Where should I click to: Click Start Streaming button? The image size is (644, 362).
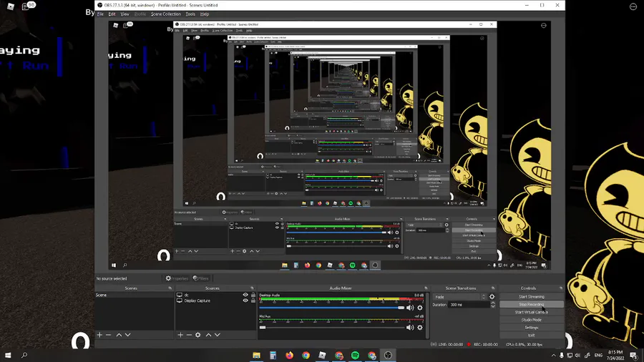[x=532, y=297]
